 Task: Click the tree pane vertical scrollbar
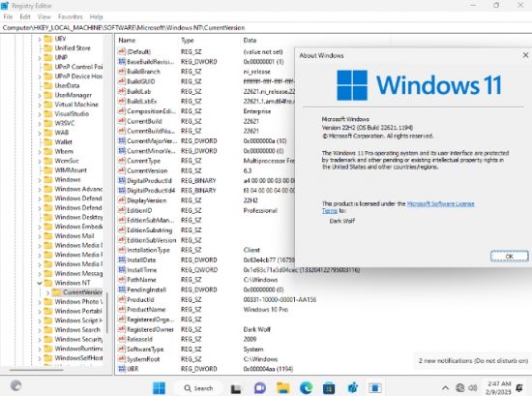[107, 312]
